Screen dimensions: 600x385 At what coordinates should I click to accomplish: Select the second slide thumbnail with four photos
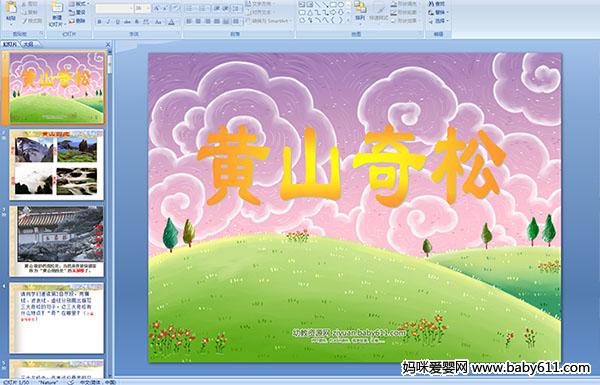pyautogui.click(x=57, y=165)
